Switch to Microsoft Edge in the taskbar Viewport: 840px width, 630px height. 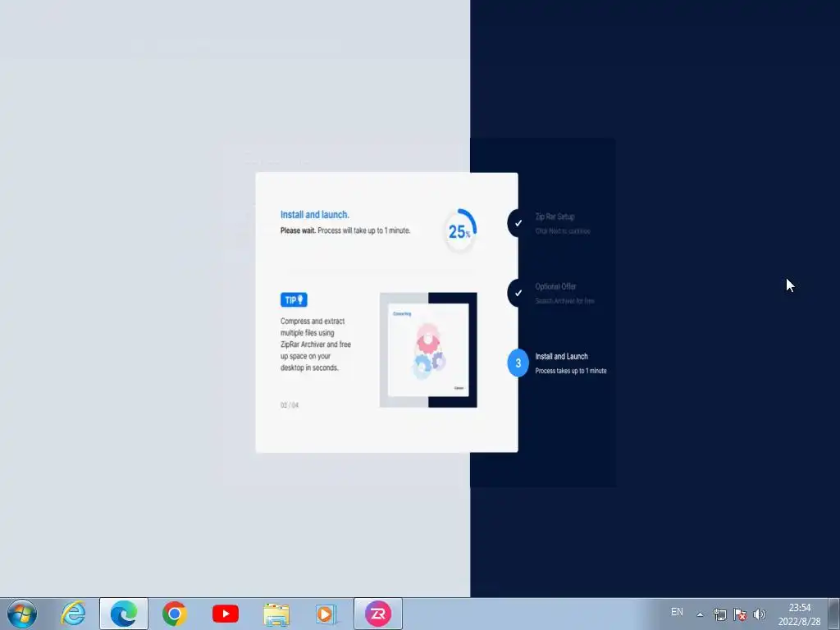tap(124, 614)
